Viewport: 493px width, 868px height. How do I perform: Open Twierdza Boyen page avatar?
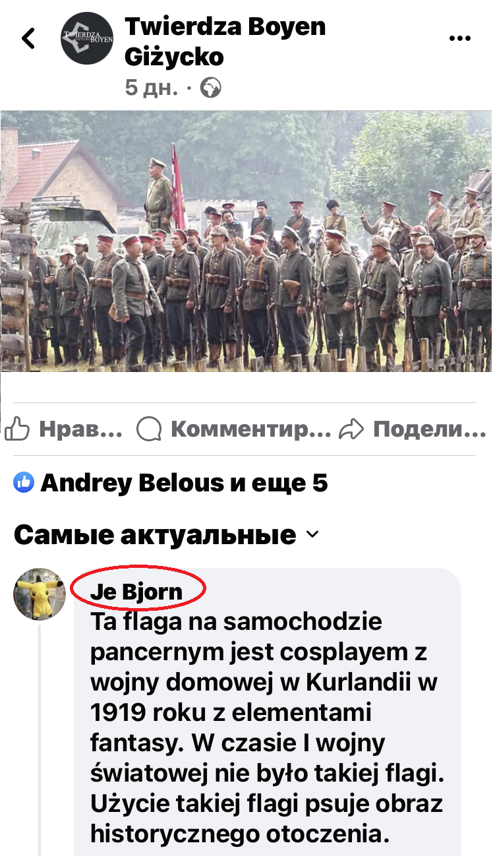pyautogui.click(x=87, y=38)
